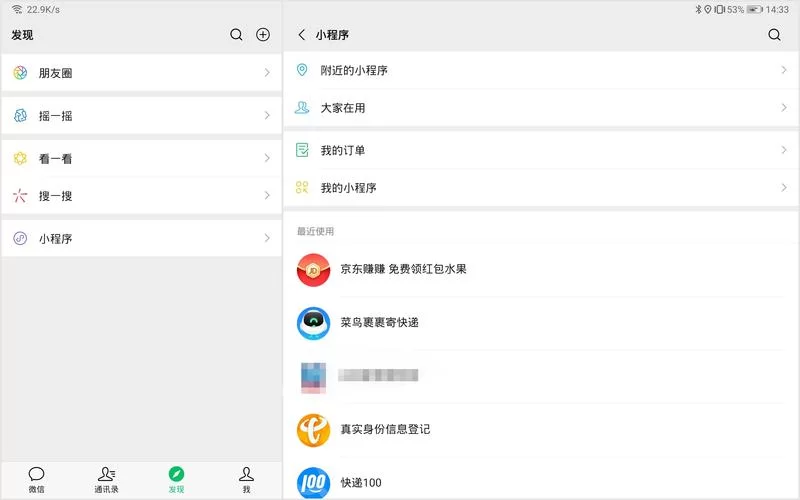Screen dimensions: 800x500
Task: Switch to the 我 profile tab
Action: [x=246, y=480]
